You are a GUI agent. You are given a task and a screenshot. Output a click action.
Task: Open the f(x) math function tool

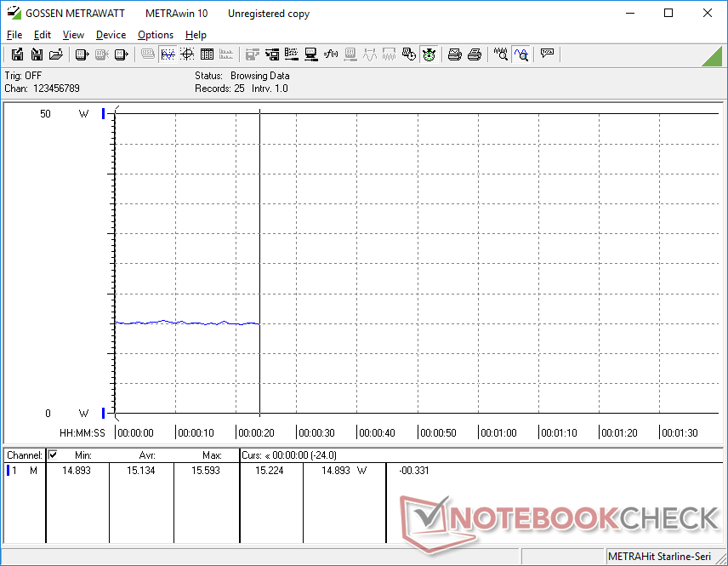coord(331,54)
